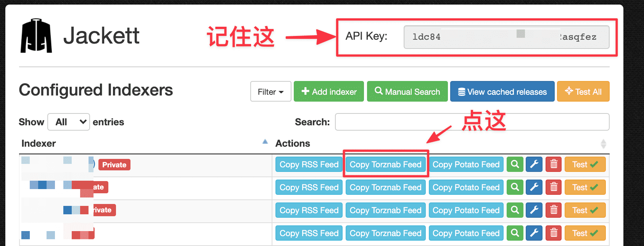
Task: Open Manual Search
Action: coord(407,92)
